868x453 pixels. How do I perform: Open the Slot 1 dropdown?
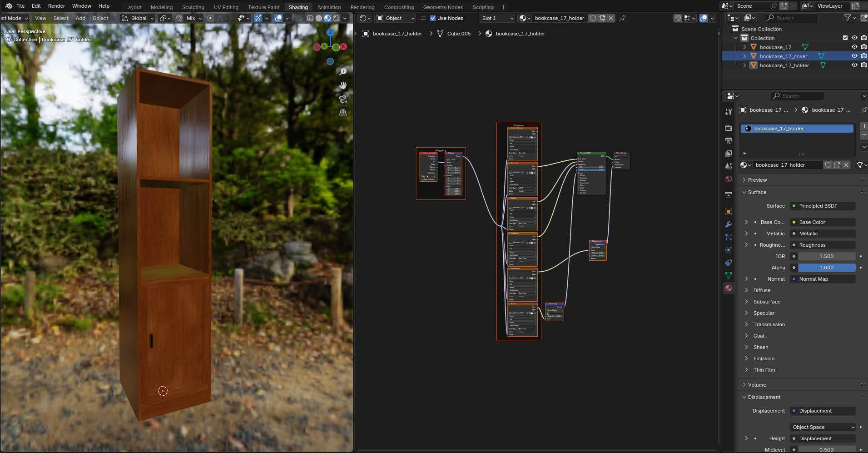pos(497,18)
